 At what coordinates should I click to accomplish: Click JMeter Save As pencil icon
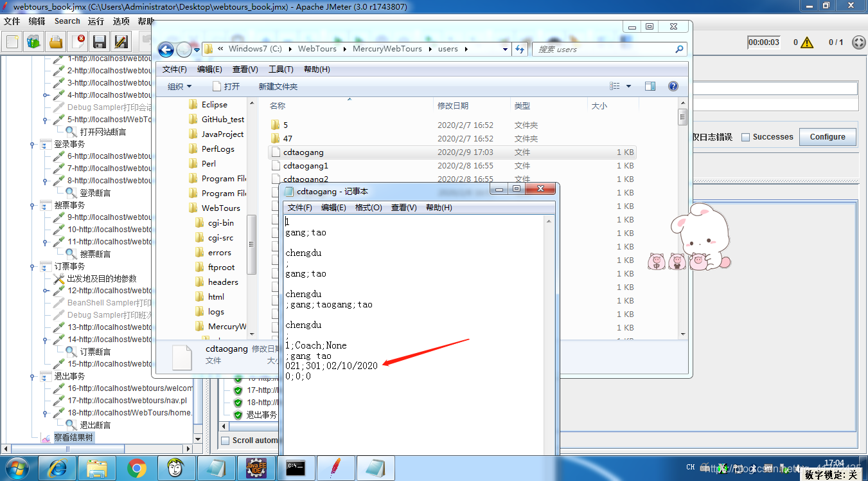coord(121,42)
